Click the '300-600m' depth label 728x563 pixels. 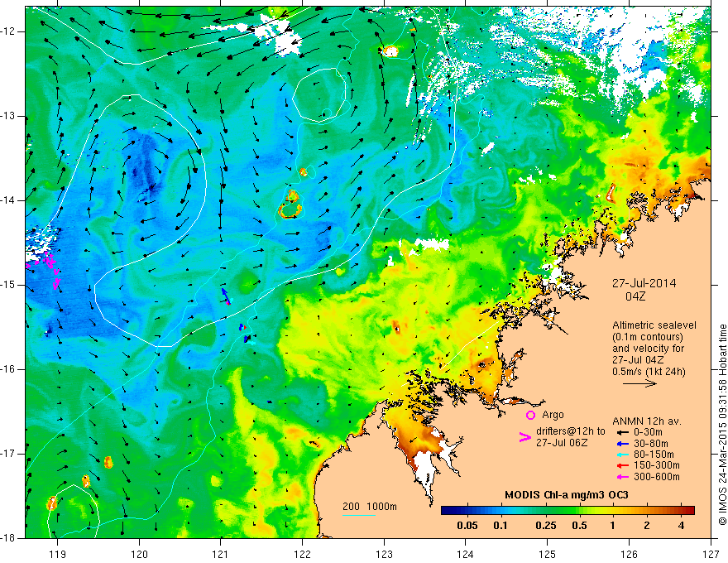pyautogui.click(x=657, y=477)
